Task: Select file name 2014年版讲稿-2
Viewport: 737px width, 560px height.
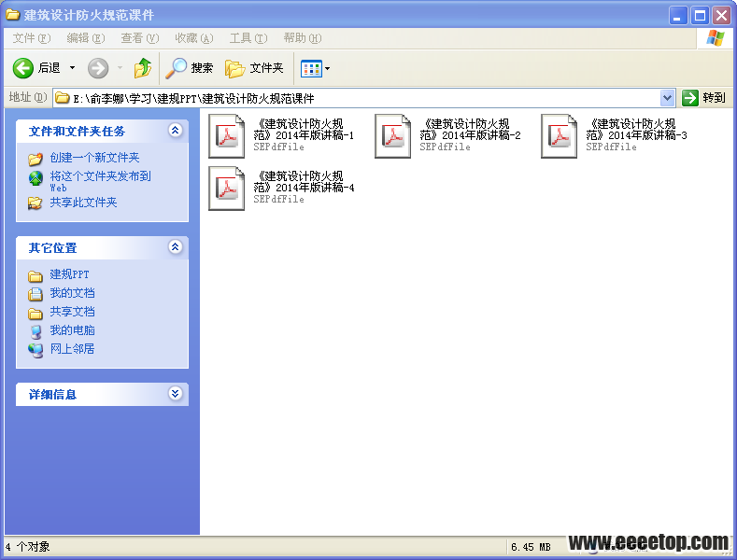Action: (x=471, y=130)
